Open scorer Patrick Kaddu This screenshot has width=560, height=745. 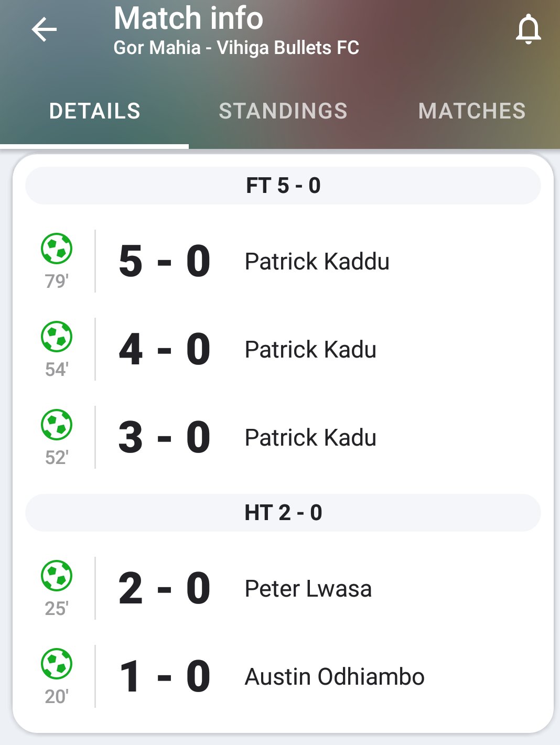pyautogui.click(x=317, y=262)
